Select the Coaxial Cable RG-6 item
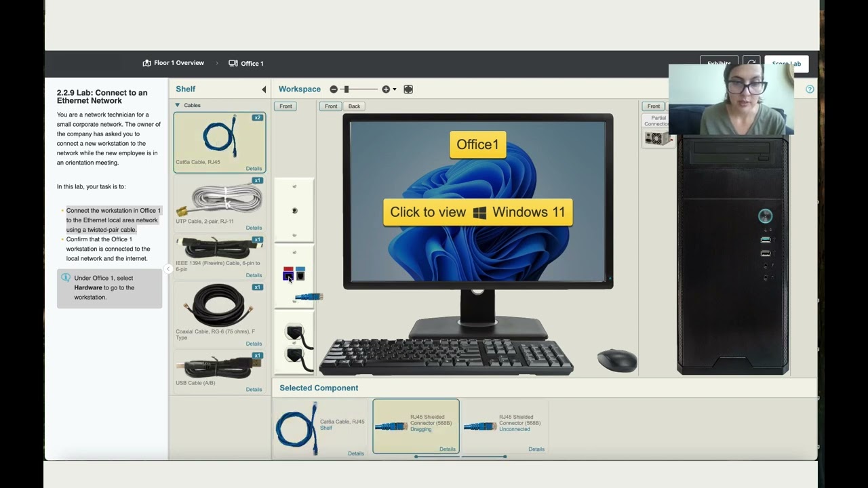 click(x=220, y=315)
